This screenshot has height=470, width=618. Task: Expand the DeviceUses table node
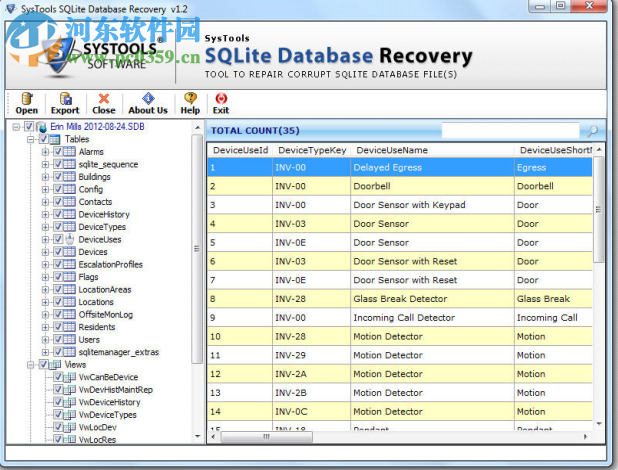click(x=45, y=239)
